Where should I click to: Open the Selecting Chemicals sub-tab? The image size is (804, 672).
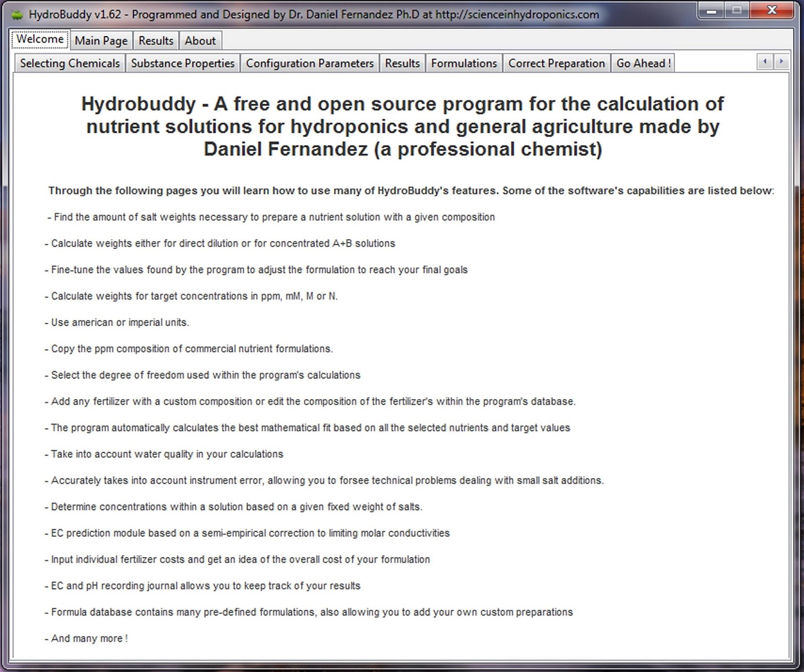70,63
